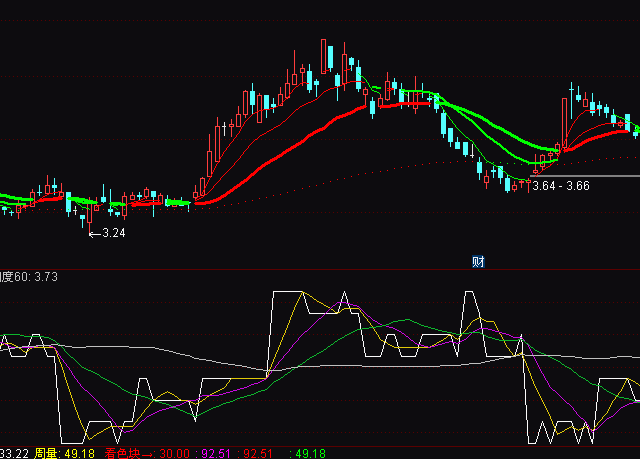Screen dimensions: 640x459
Task: Select the magenta 92.51 indicator value
Action: (x=217, y=453)
